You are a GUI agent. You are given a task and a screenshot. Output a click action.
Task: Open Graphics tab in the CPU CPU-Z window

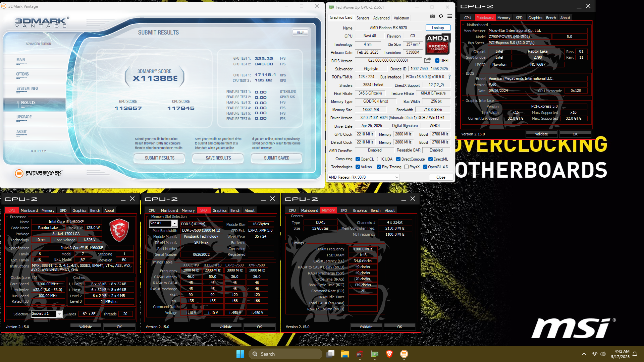(79, 210)
